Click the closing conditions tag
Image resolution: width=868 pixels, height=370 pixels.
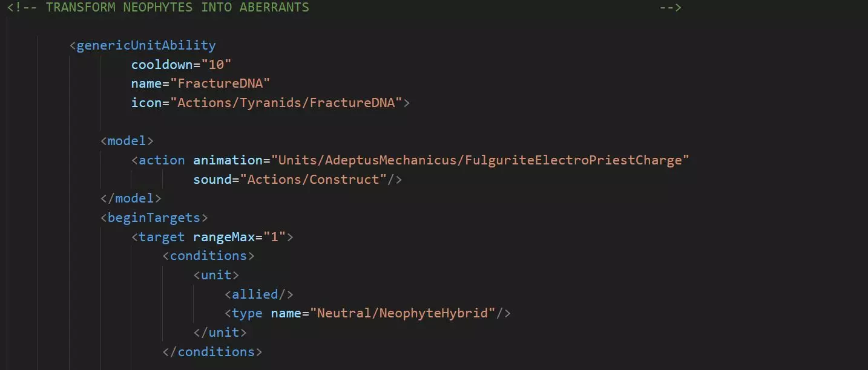pos(212,352)
